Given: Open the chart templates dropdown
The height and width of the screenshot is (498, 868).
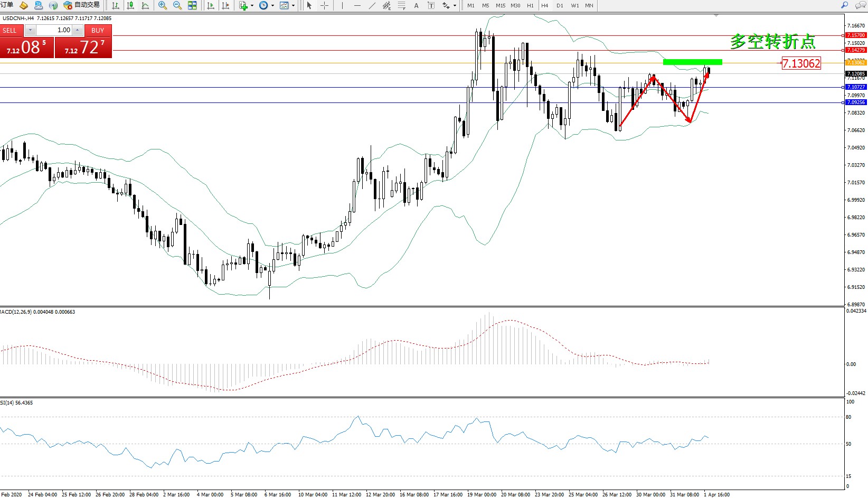Looking at the screenshot, I should pyautogui.click(x=293, y=6).
